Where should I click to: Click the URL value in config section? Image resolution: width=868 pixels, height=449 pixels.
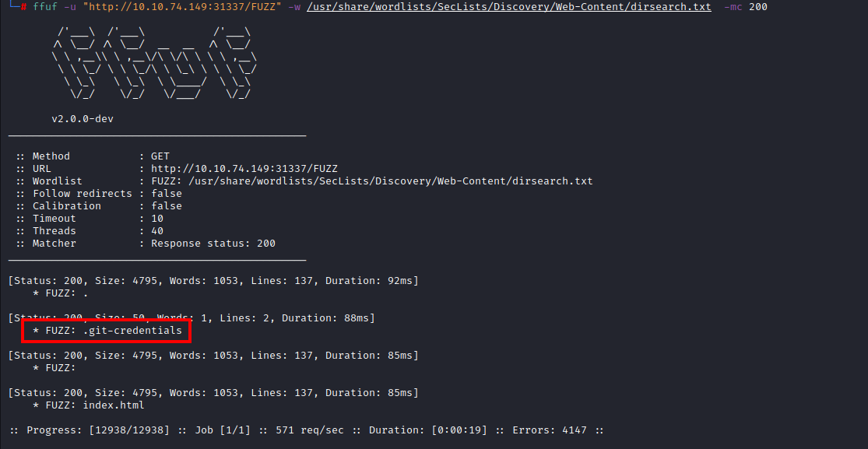(x=244, y=169)
